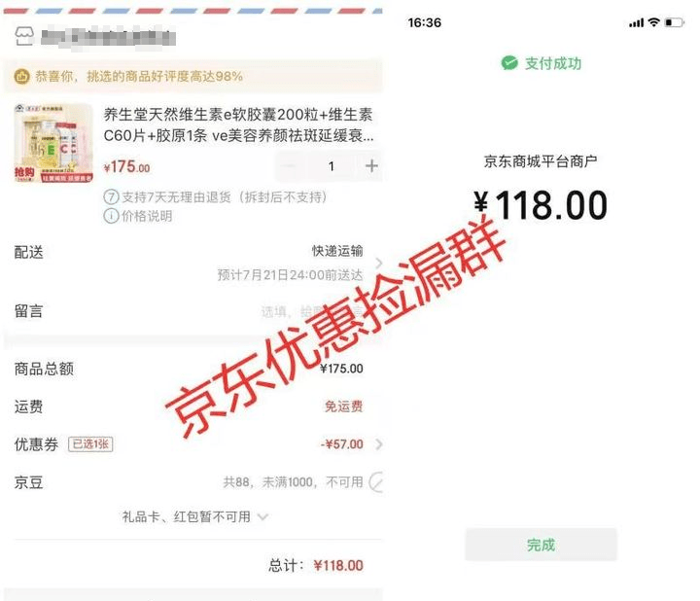Open coupon selection via -¥57.00 chevron

[x=379, y=444]
